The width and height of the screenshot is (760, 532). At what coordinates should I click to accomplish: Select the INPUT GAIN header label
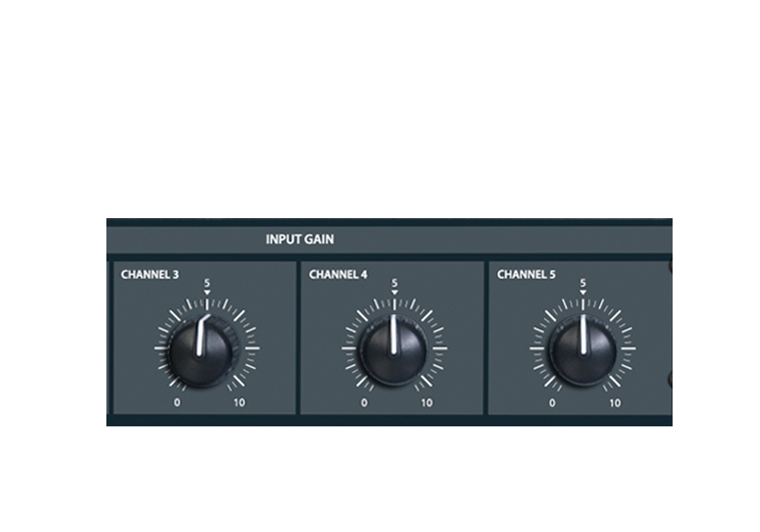click(299, 239)
